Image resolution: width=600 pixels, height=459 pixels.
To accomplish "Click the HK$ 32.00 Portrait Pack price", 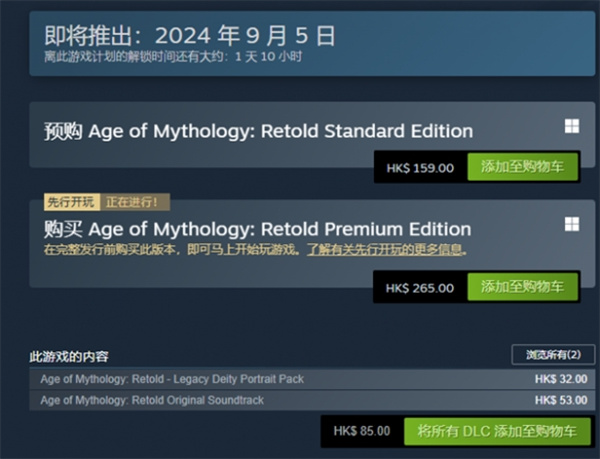I will 561,380.
